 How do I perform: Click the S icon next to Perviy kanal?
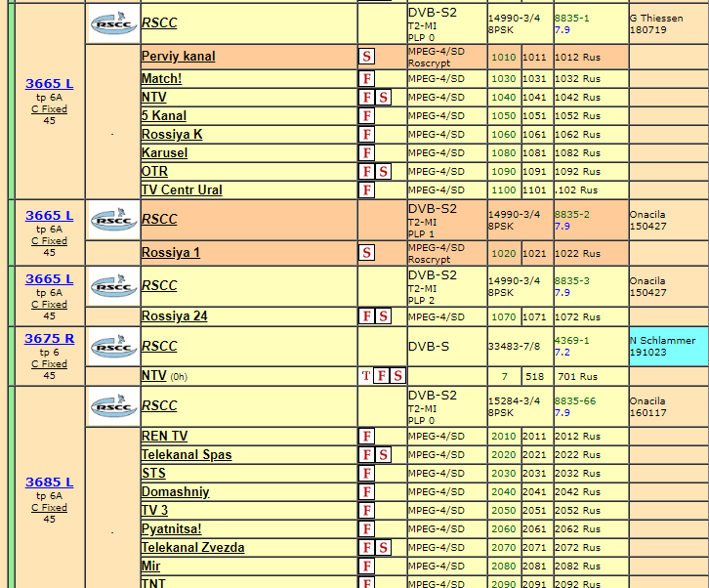click(x=367, y=57)
